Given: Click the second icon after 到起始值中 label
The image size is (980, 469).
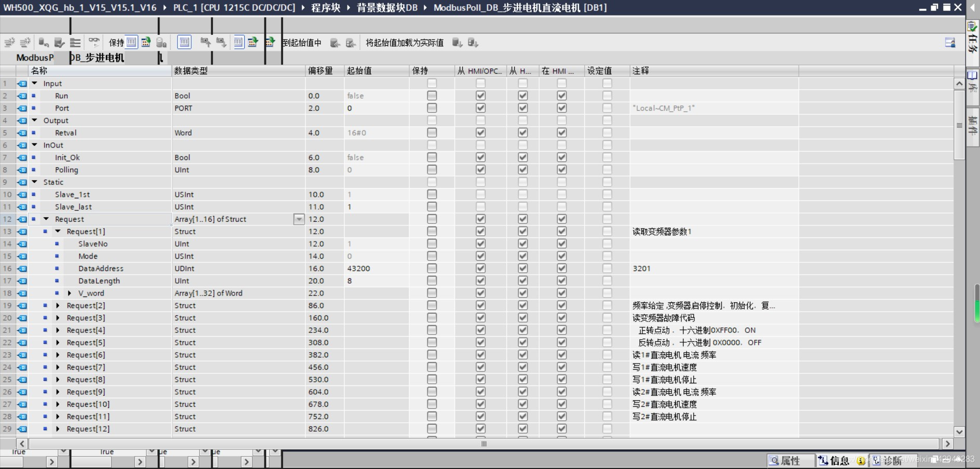Looking at the screenshot, I should pos(351,43).
